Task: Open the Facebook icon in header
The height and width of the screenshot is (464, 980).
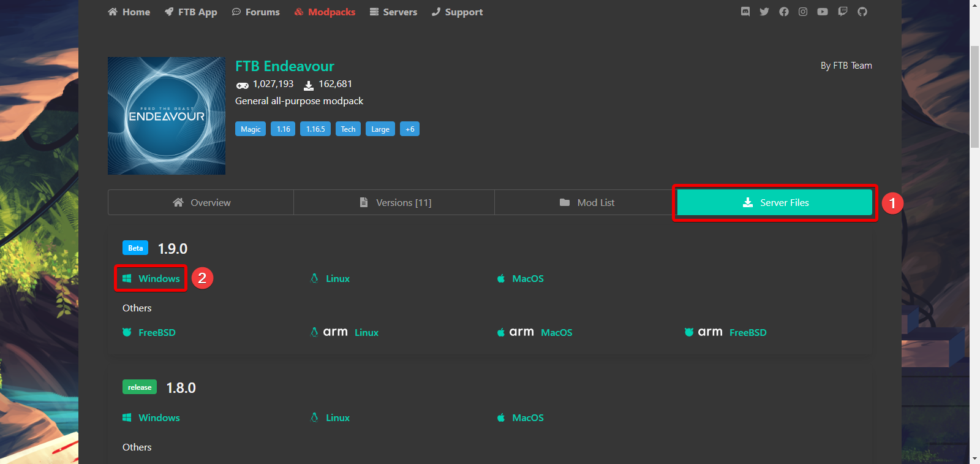Action: (784, 12)
